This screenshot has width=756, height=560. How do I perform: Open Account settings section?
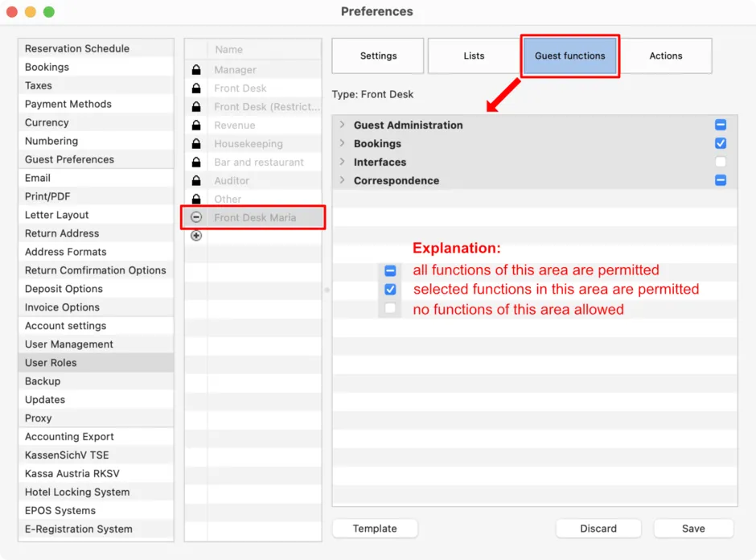click(x=96, y=326)
